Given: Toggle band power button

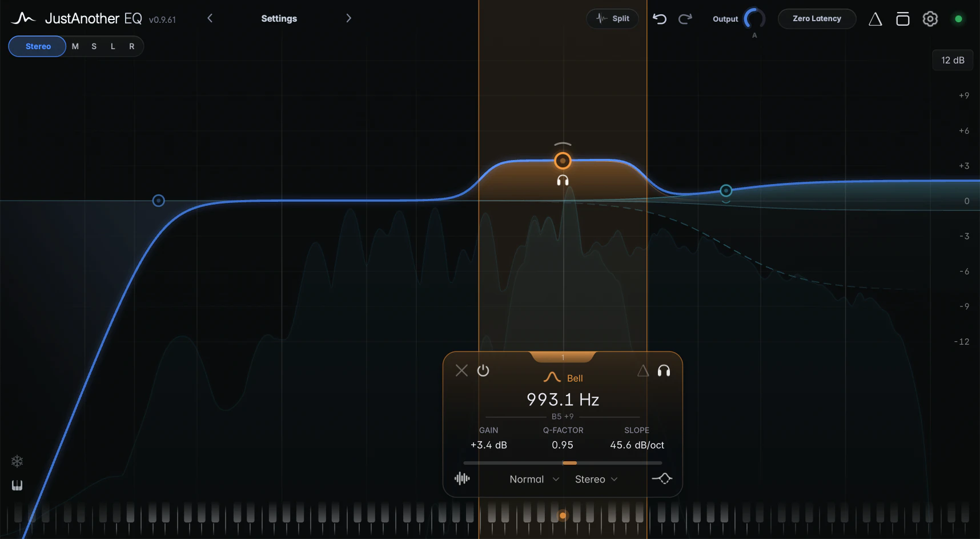Looking at the screenshot, I should coord(483,370).
